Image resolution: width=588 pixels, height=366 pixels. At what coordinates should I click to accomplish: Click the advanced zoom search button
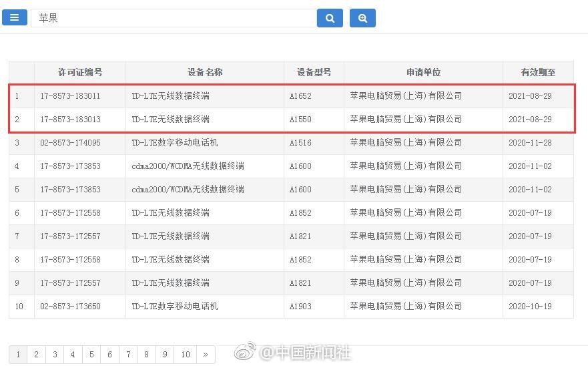pyautogui.click(x=362, y=18)
